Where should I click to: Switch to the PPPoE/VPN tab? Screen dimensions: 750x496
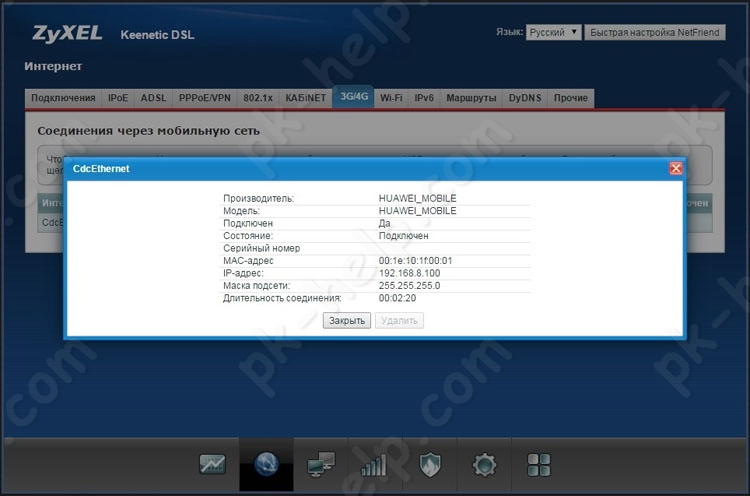[x=205, y=98]
